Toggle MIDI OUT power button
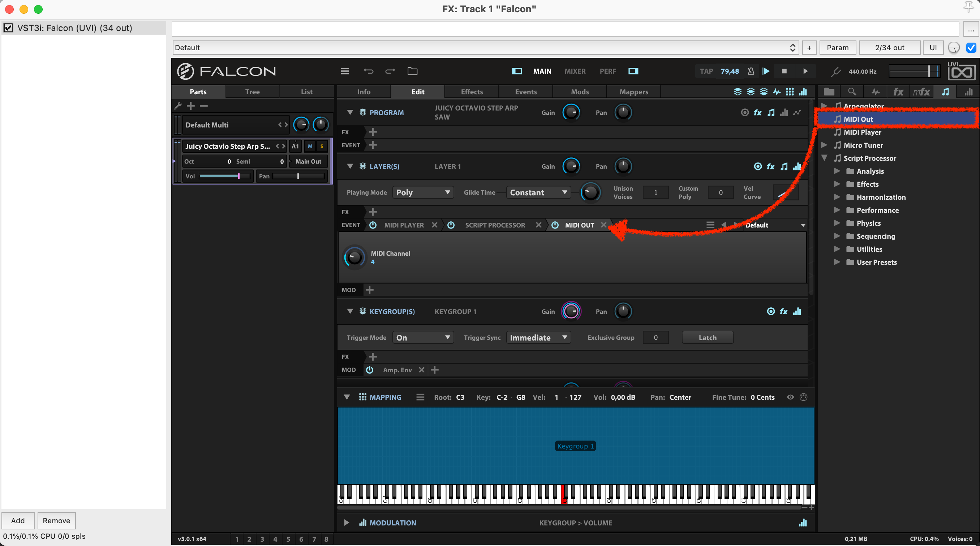The image size is (980, 546). (x=555, y=225)
